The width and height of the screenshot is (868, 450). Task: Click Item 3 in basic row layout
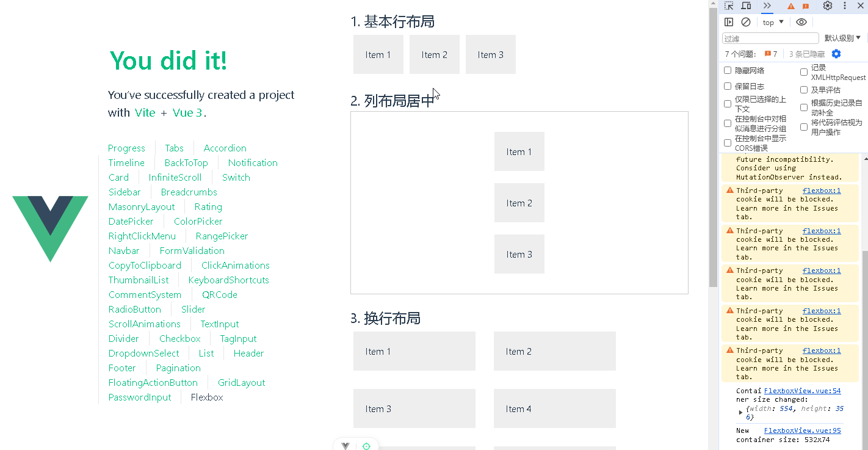pos(491,54)
